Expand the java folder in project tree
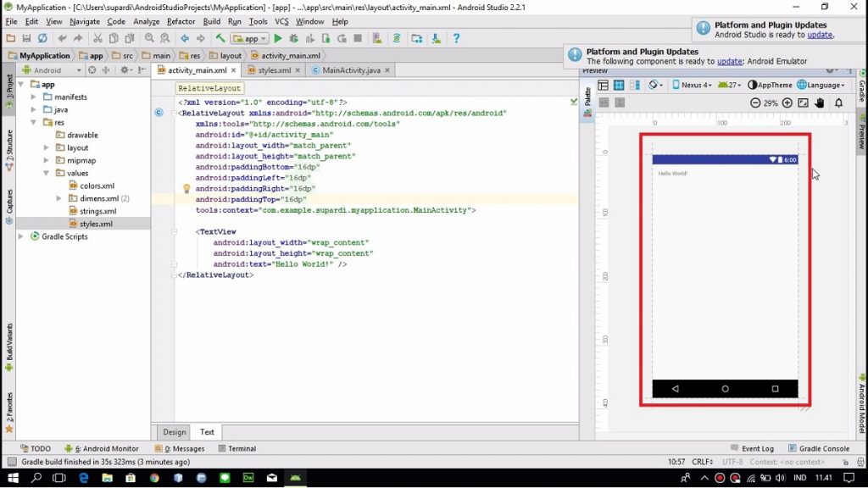Screen dimensions: 868x488 (35, 110)
